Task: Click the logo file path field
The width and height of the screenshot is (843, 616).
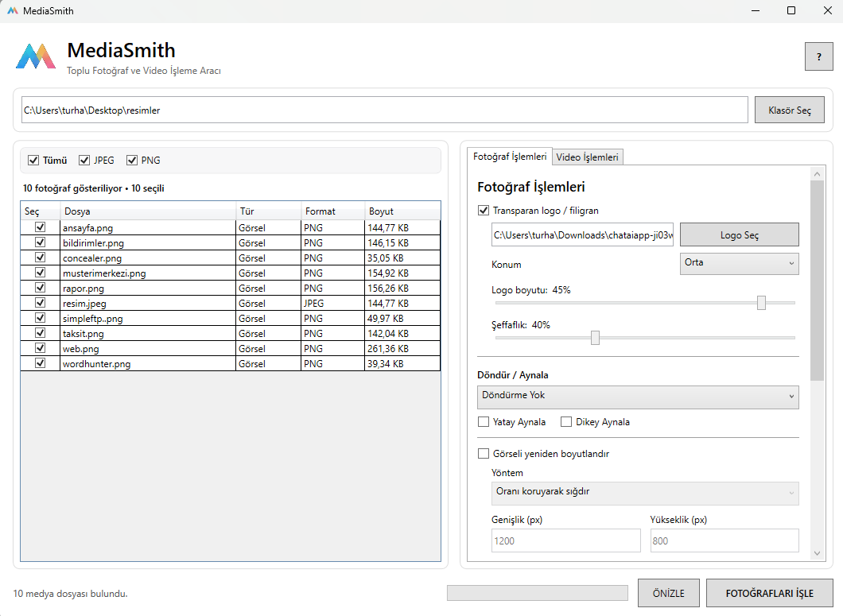Action: click(582, 235)
